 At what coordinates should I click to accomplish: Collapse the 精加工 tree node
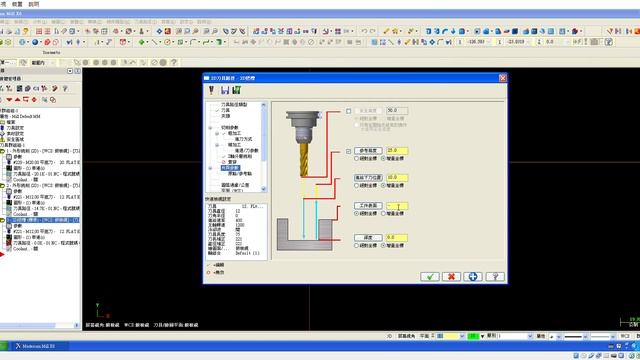[x=217, y=145]
